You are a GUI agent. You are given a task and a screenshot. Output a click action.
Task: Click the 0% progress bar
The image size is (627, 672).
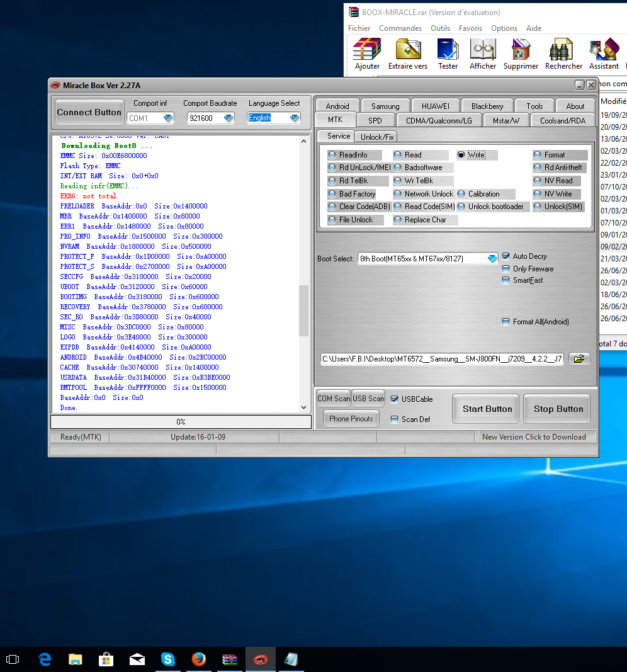(x=181, y=422)
